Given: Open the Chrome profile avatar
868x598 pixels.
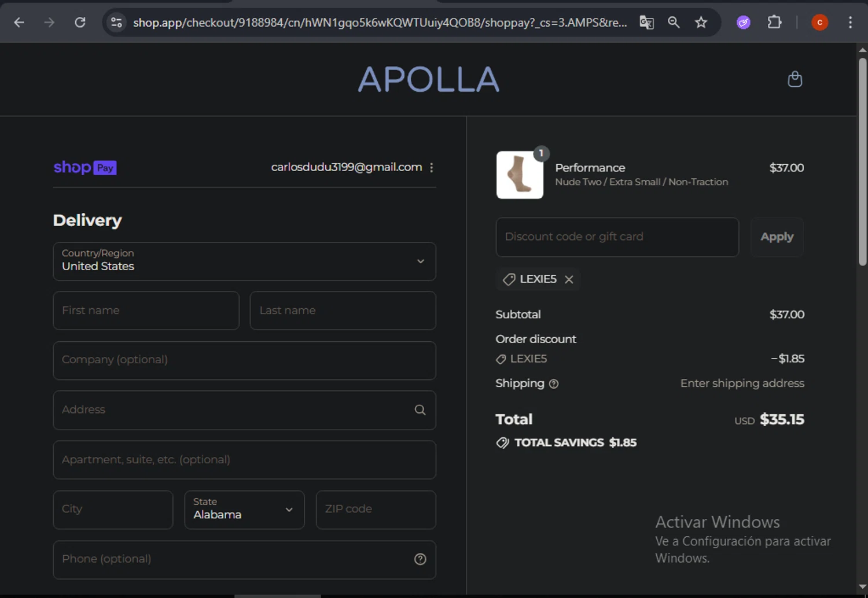Looking at the screenshot, I should pos(819,23).
